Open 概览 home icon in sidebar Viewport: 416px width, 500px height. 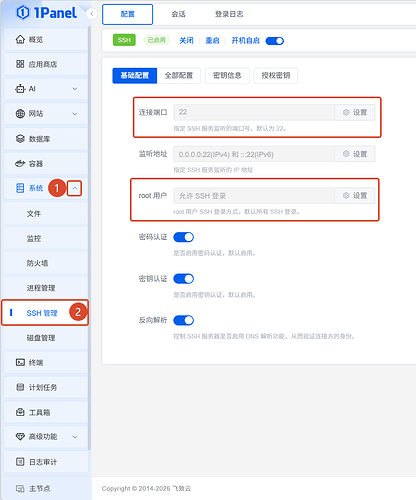[20, 39]
